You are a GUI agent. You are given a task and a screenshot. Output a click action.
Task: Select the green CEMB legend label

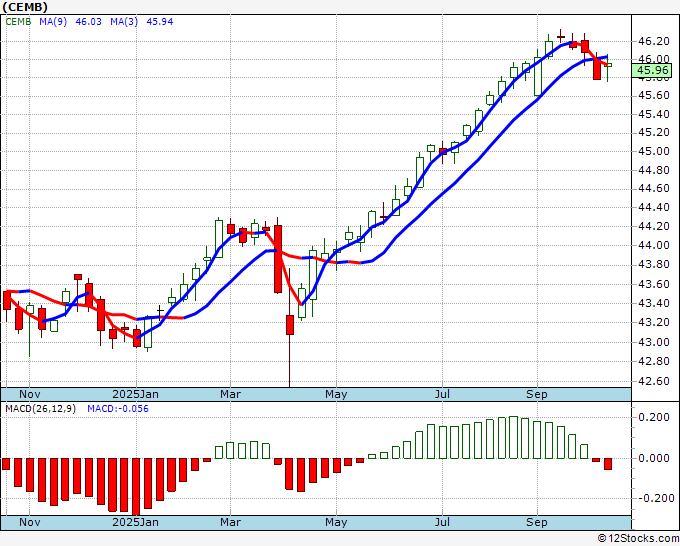click(x=18, y=22)
